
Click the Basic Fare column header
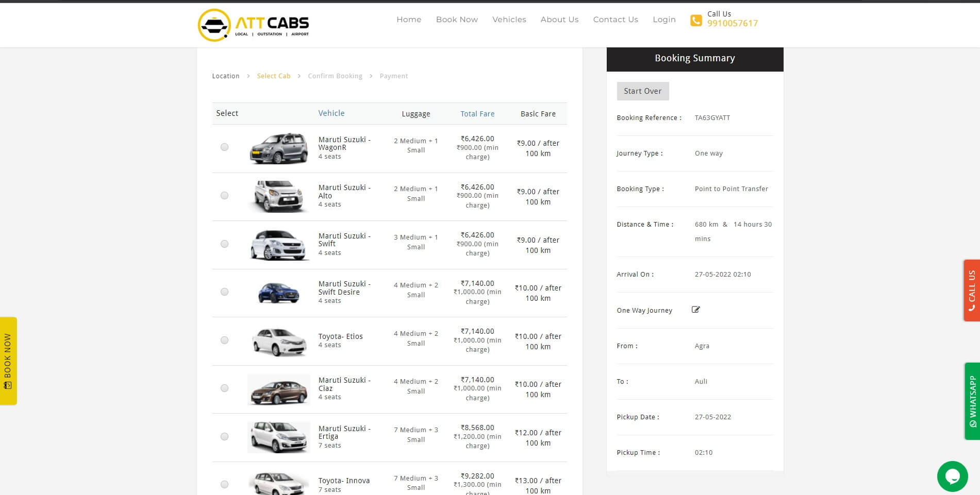click(538, 114)
